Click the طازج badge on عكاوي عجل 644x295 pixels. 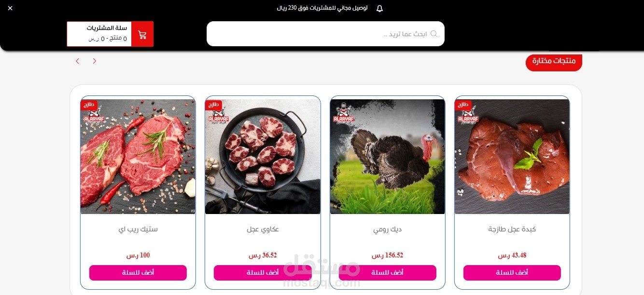213,105
